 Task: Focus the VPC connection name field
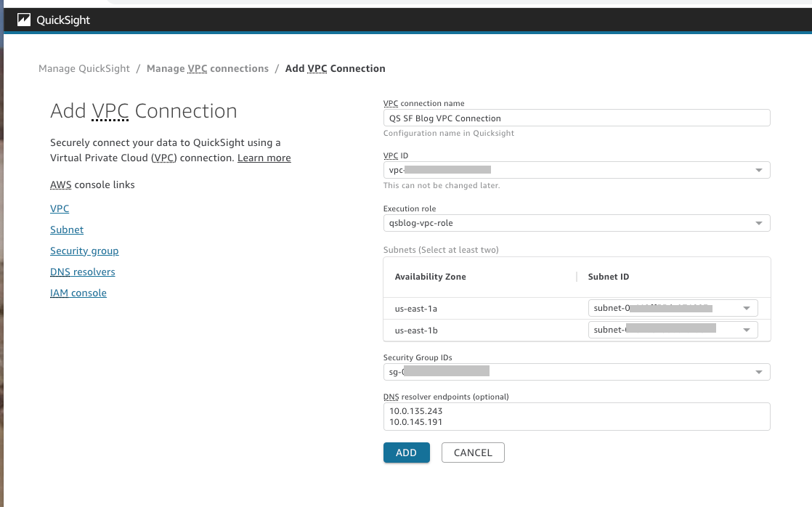pyautogui.click(x=577, y=118)
